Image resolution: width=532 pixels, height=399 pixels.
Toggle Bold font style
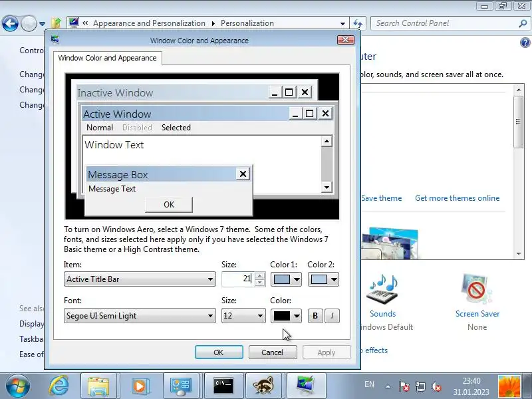point(315,315)
